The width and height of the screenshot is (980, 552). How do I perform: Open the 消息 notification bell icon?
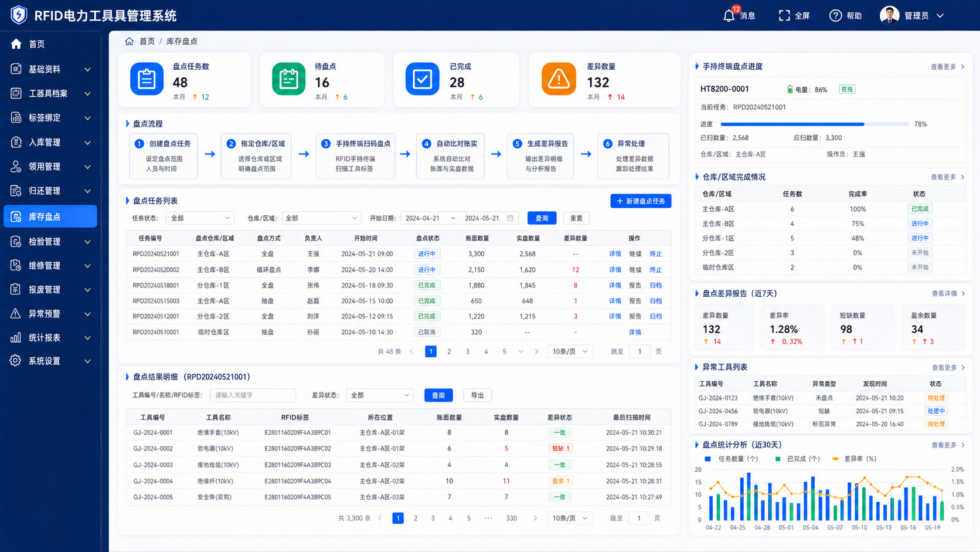pyautogui.click(x=729, y=16)
